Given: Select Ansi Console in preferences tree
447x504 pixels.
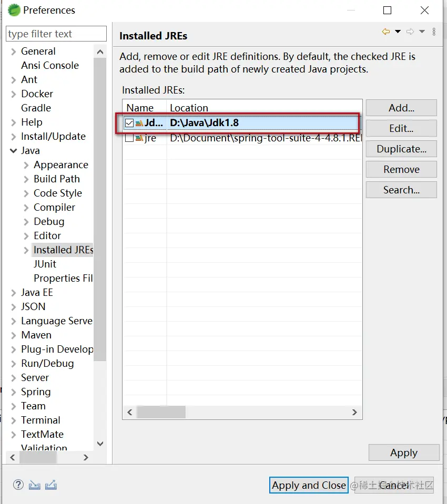Looking at the screenshot, I should [50, 65].
